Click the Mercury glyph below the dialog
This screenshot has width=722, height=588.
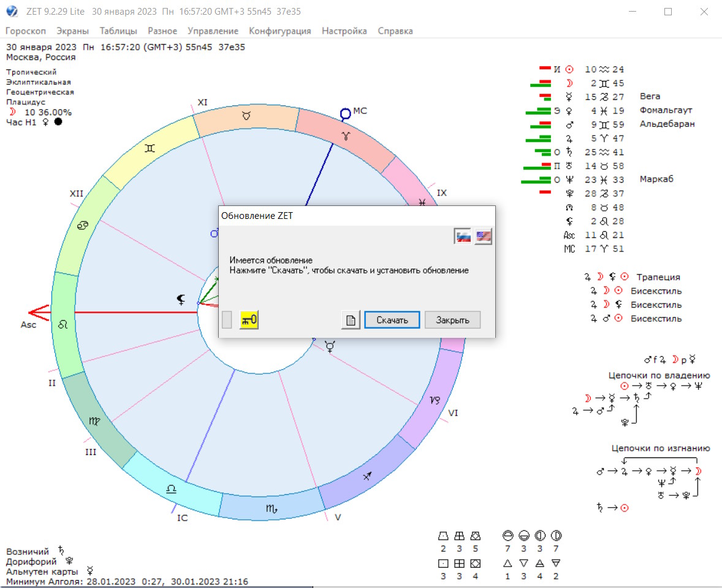pos(330,347)
